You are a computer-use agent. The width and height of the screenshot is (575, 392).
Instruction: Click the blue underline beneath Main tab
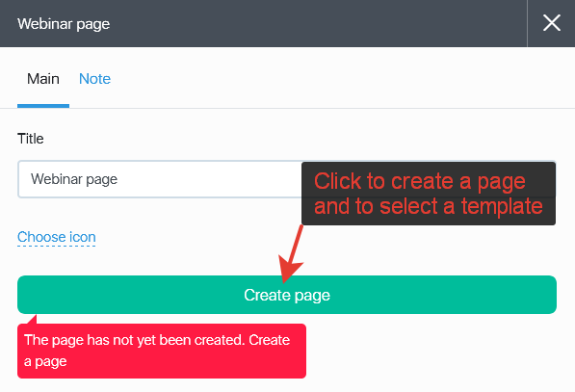43,106
